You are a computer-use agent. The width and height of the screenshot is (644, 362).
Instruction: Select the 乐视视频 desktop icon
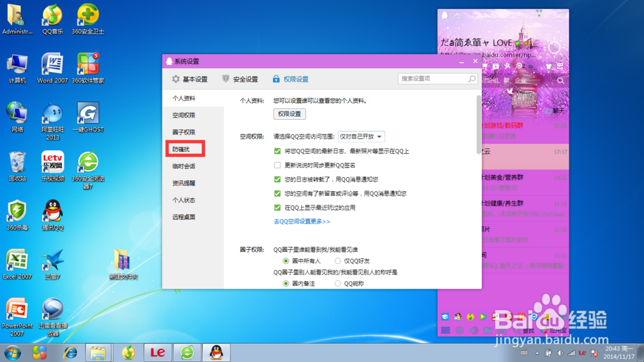pyautogui.click(x=53, y=166)
